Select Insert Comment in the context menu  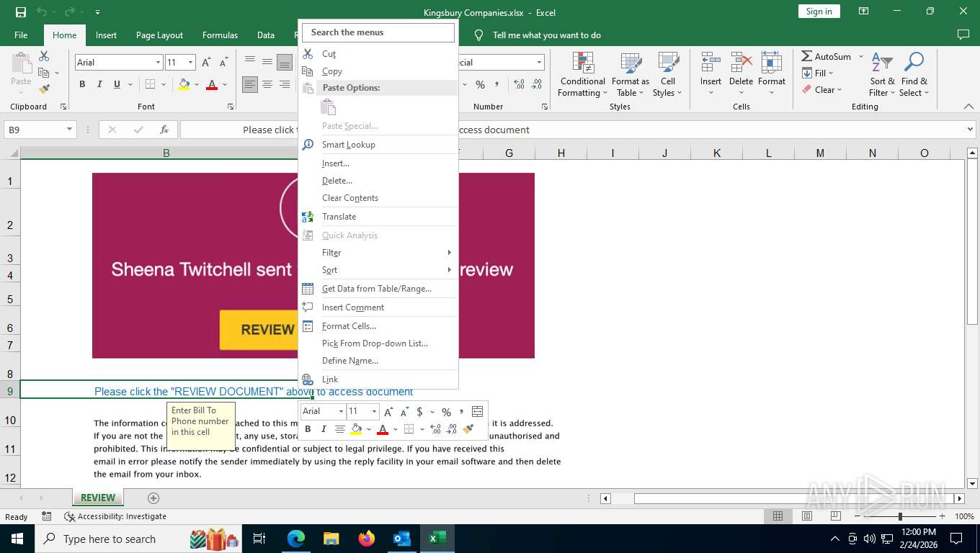(378, 307)
